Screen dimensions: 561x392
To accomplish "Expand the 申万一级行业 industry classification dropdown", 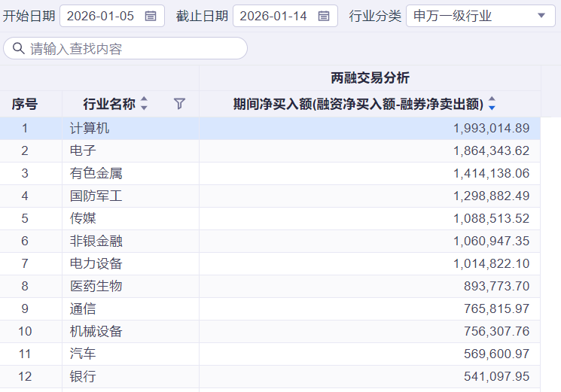I will [480, 16].
